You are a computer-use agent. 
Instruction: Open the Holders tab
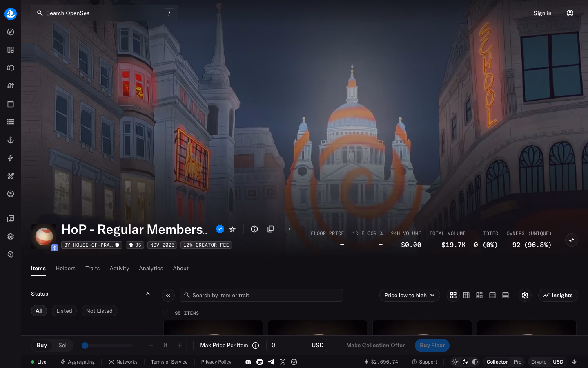point(65,268)
